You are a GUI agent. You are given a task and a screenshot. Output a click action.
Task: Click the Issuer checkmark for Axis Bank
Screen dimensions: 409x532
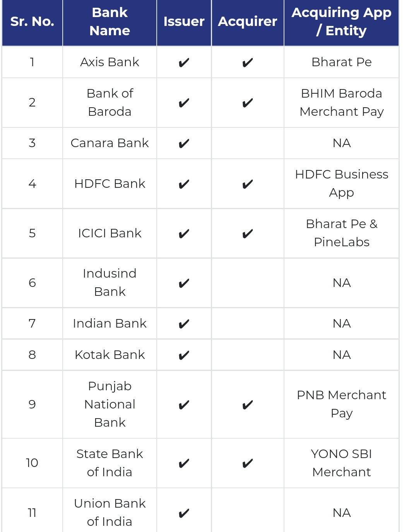click(x=184, y=62)
